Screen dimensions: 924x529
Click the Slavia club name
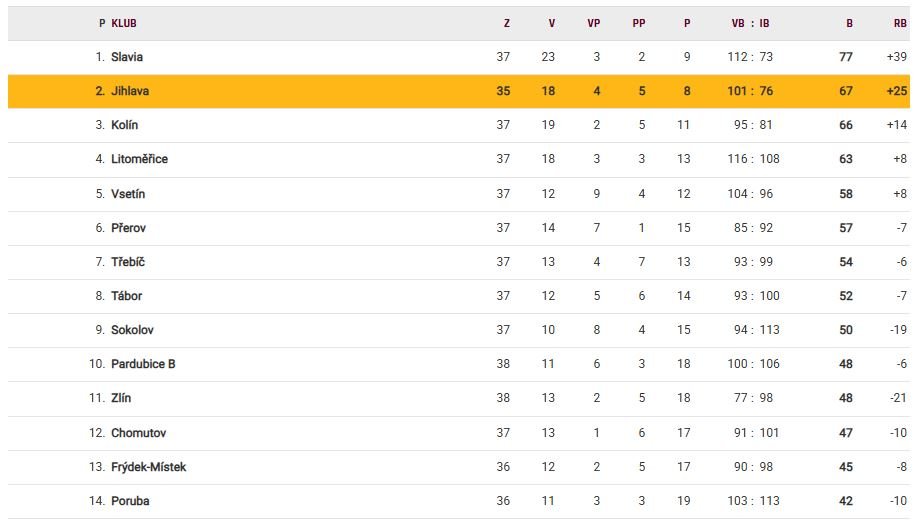pos(127,57)
